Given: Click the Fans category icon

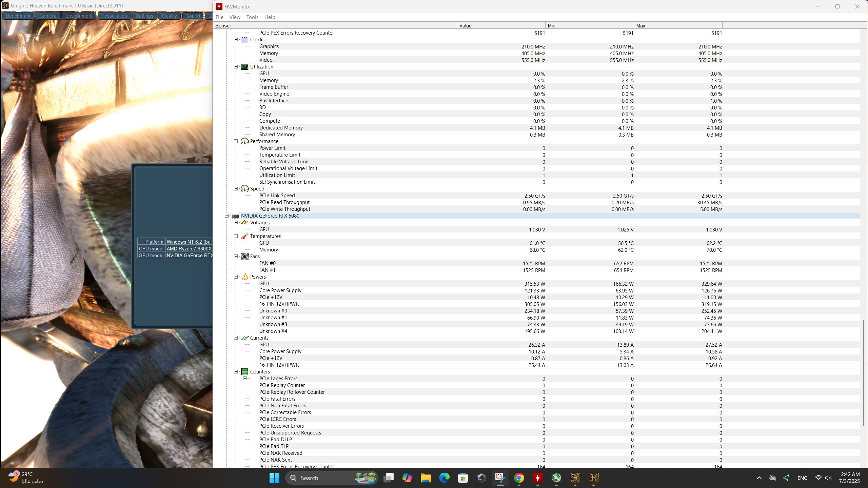Looking at the screenshot, I should click(244, 257).
